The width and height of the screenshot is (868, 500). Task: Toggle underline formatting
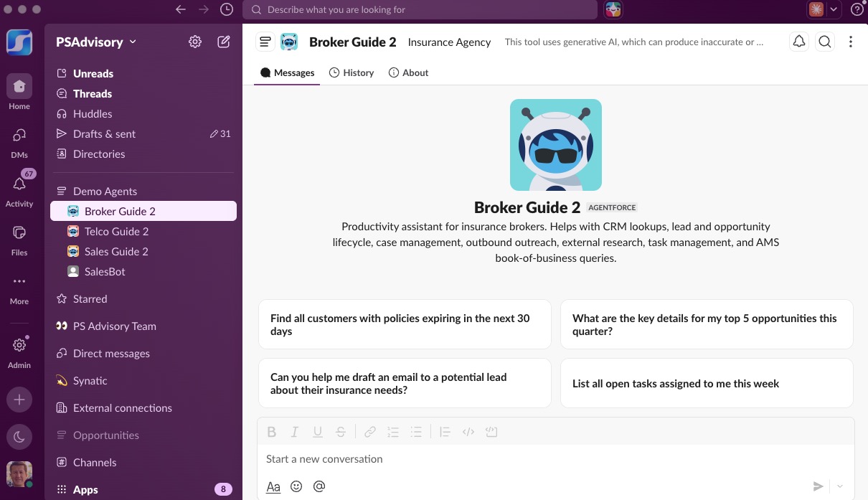coord(318,432)
